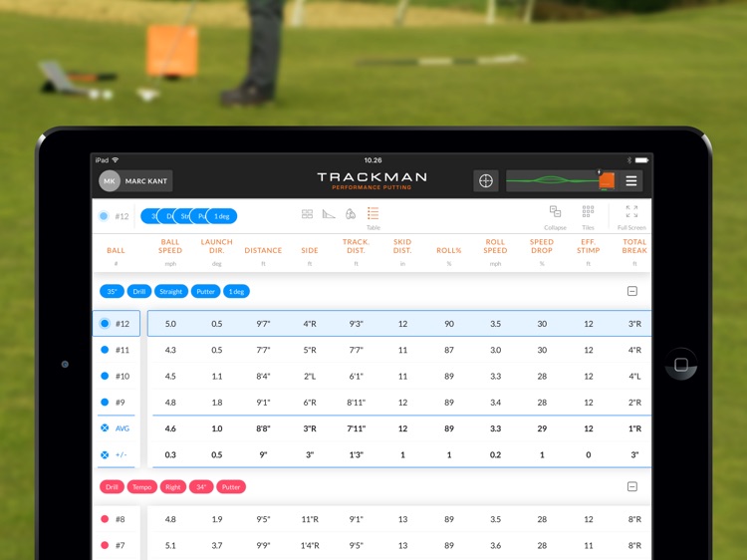Collapse the red Drill Tempo group

(x=632, y=486)
